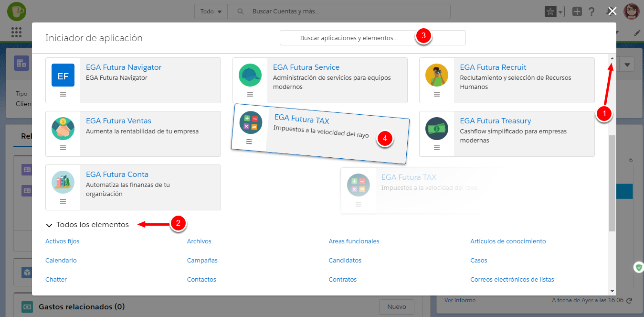This screenshot has height=317, width=644.
Task: Click the refresh icon next to report date
Action: tap(629, 300)
